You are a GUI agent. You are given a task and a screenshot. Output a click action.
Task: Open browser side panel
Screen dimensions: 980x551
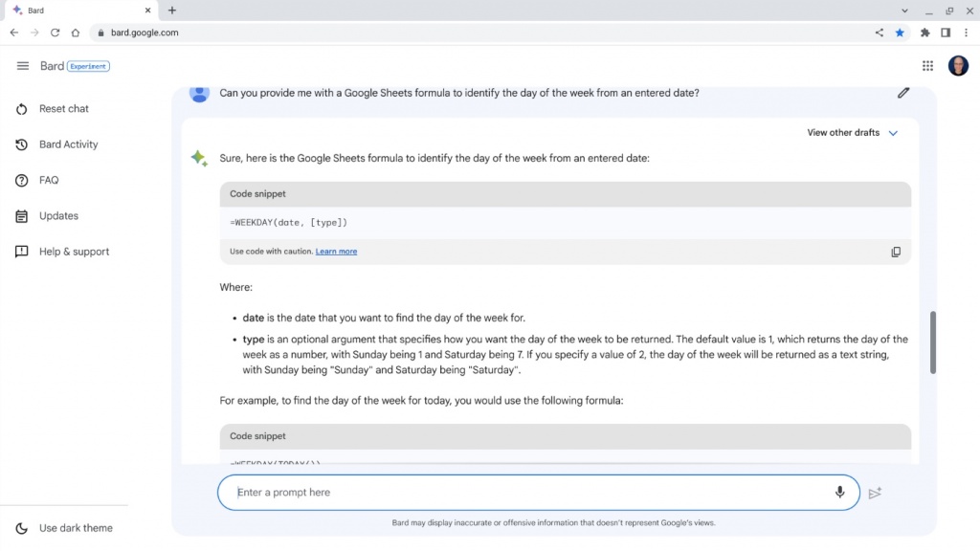pyautogui.click(x=946, y=33)
